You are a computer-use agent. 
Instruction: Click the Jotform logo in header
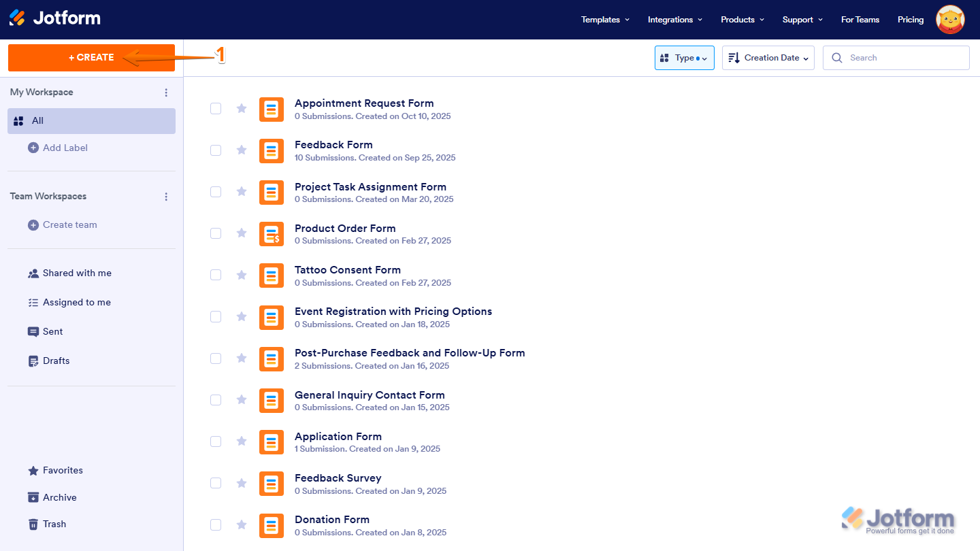(55, 18)
